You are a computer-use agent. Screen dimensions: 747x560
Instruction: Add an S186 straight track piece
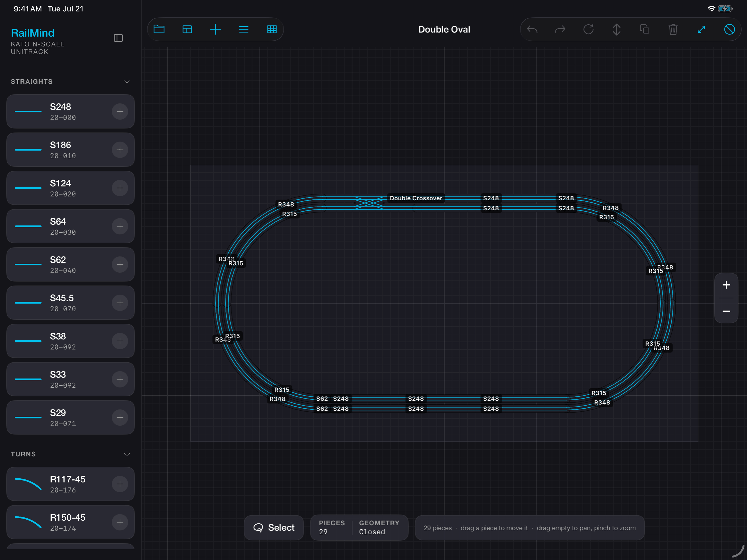coord(120,150)
